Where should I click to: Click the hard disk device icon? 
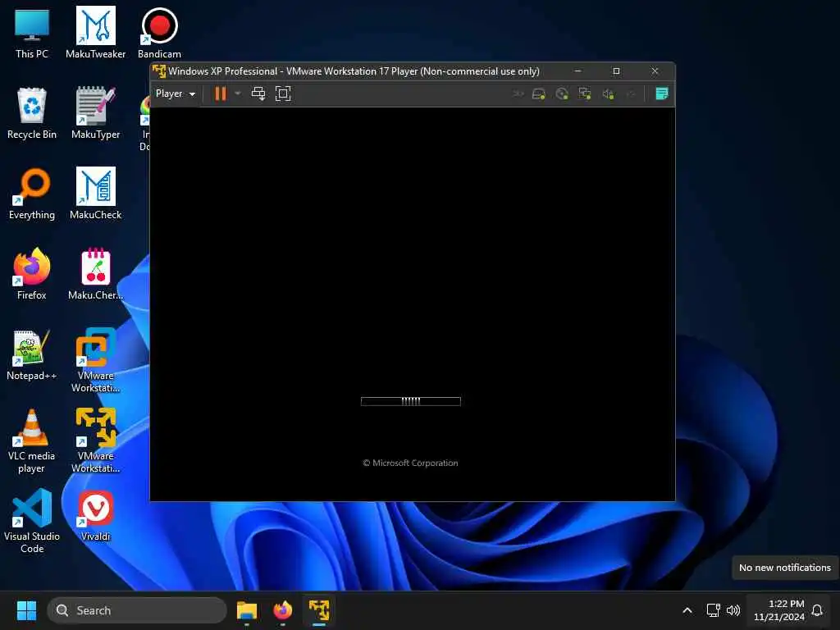click(x=538, y=94)
